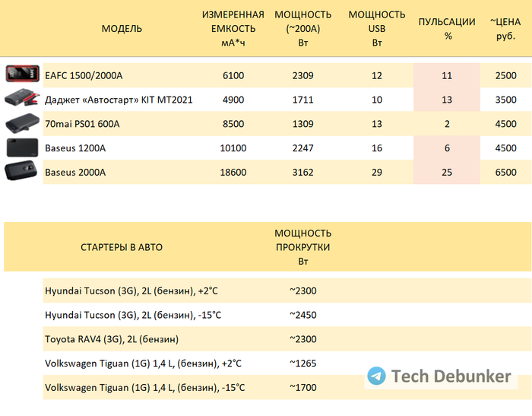Select the Hyundai Tucson -15°C row label
This screenshot has height=416, width=532.
[x=133, y=315]
